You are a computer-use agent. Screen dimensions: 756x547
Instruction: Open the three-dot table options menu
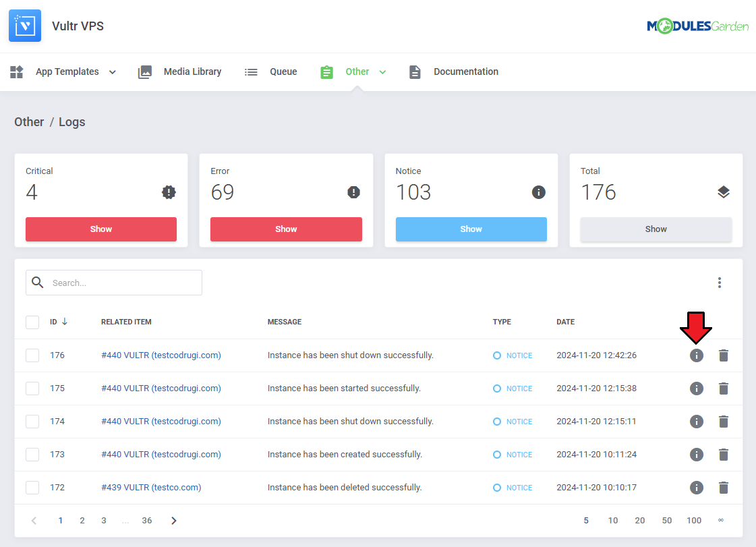[720, 283]
